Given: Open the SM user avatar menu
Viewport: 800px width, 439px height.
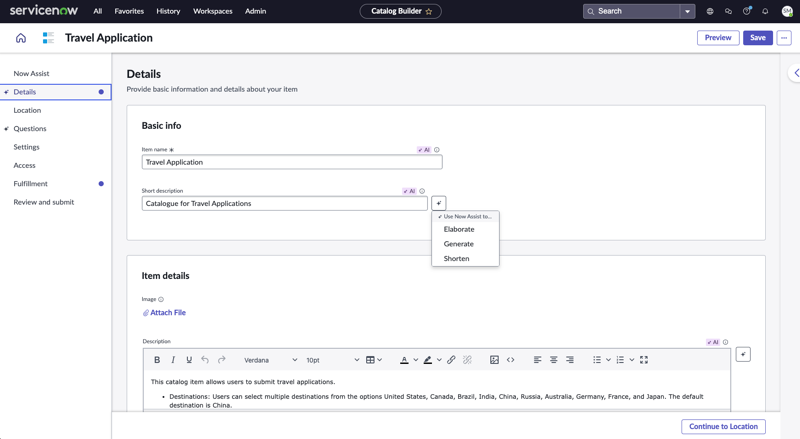Looking at the screenshot, I should click(x=787, y=11).
